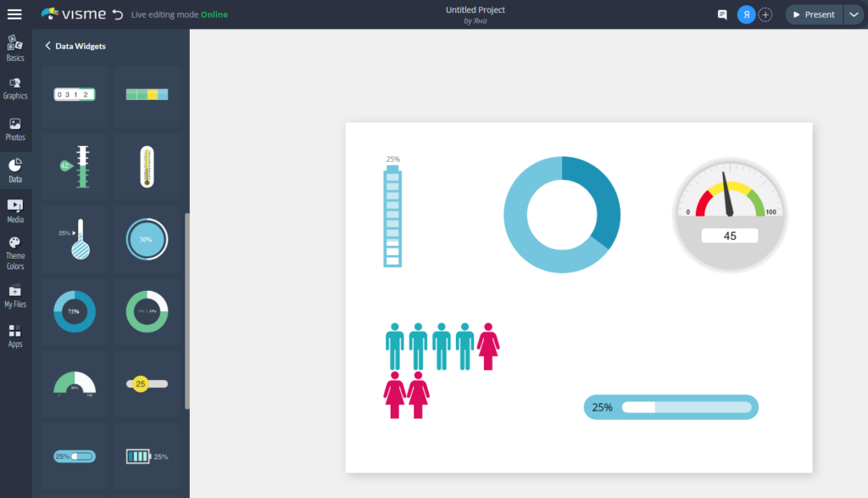This screenshot has height=498, width=868.
Task: Open the Data sidebar tab
Action: (15, 170)
